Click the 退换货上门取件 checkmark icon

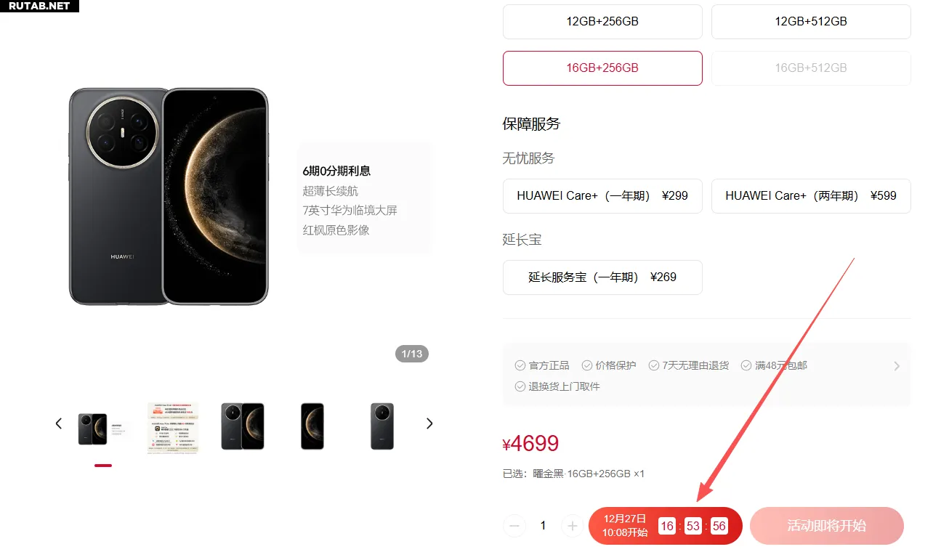pos(520,386)
